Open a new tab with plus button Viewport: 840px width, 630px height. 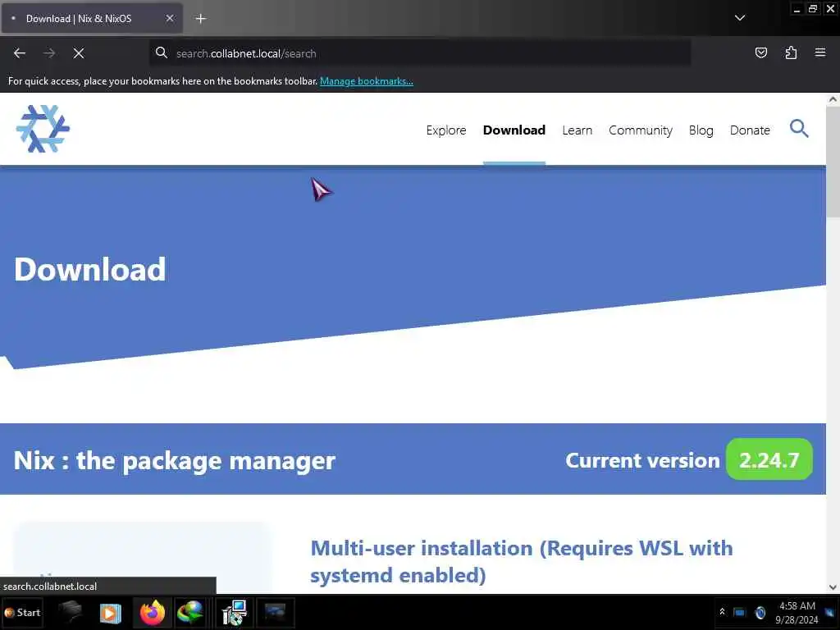point(200,19)
